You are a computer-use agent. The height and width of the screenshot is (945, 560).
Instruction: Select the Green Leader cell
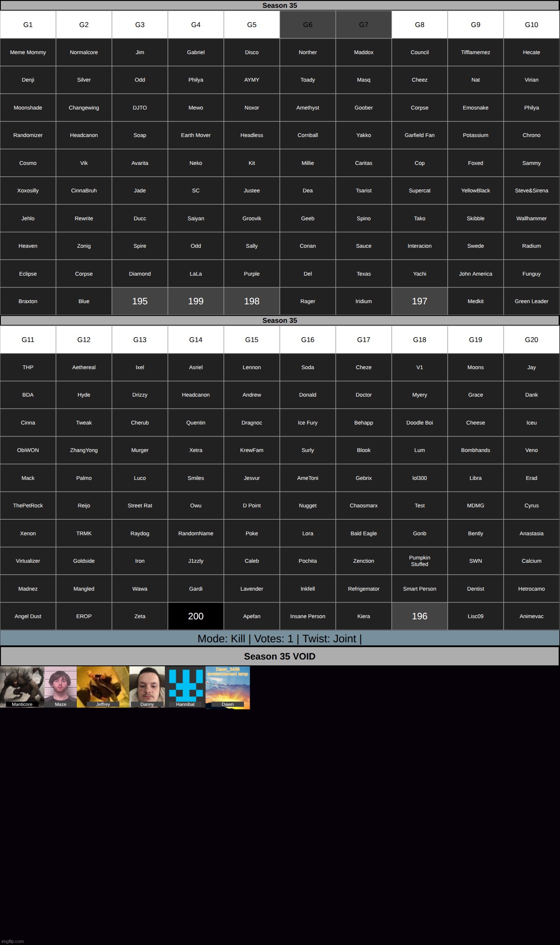click(531, 301)
